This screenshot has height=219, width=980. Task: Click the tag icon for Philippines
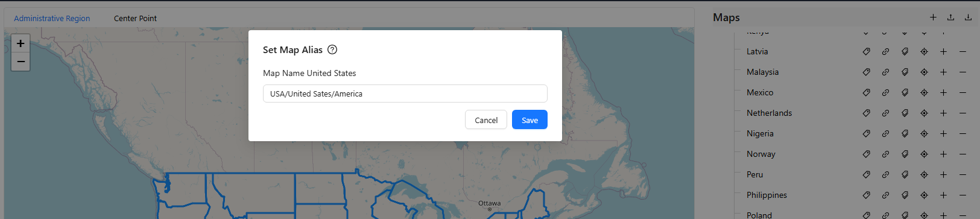(x=866, y=195)
